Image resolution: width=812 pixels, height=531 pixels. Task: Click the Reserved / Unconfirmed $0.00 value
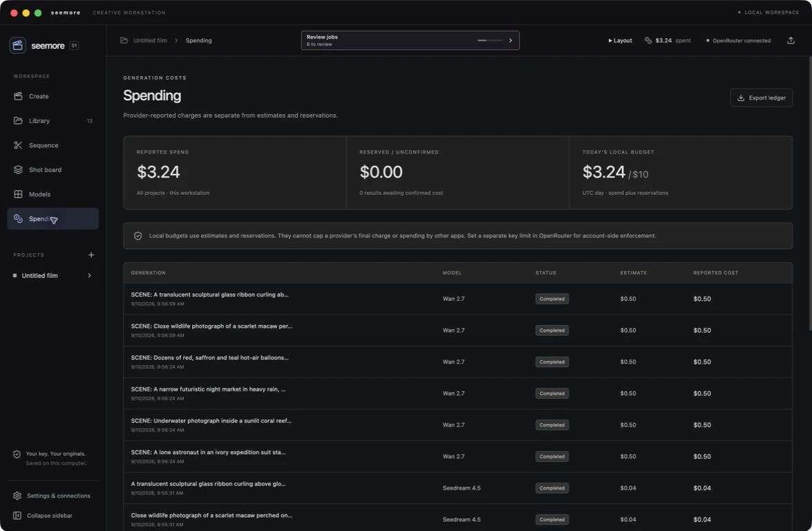[x=381, y=172]
